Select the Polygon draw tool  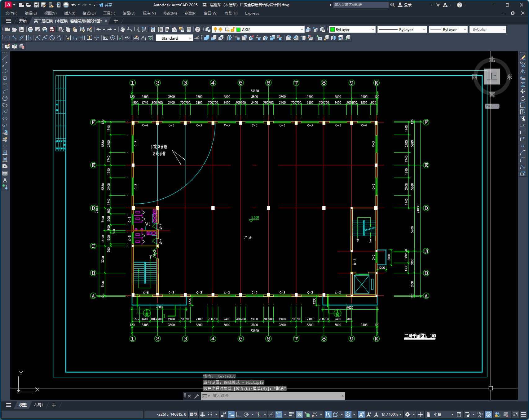pos(5,78)
